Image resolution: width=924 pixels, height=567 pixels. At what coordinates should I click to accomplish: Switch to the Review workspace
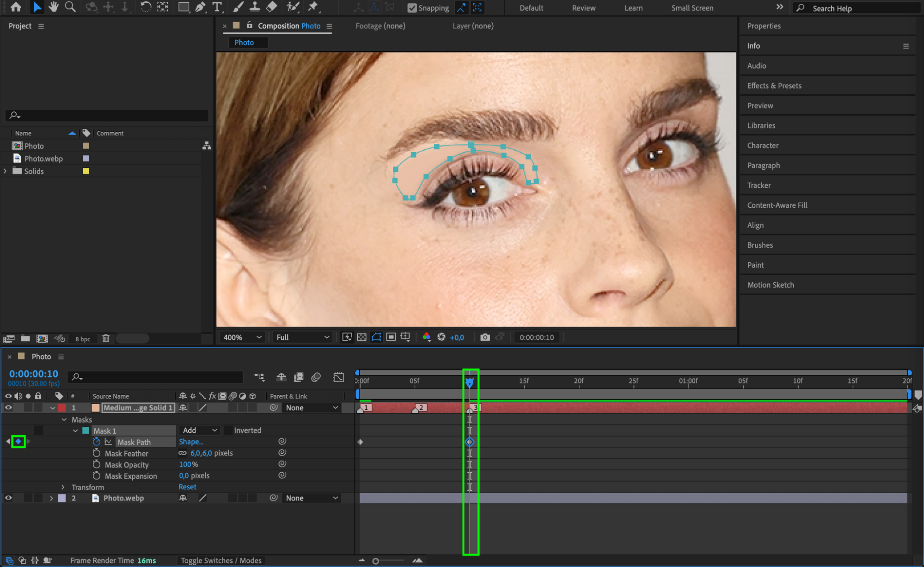[x=583, y=8]
